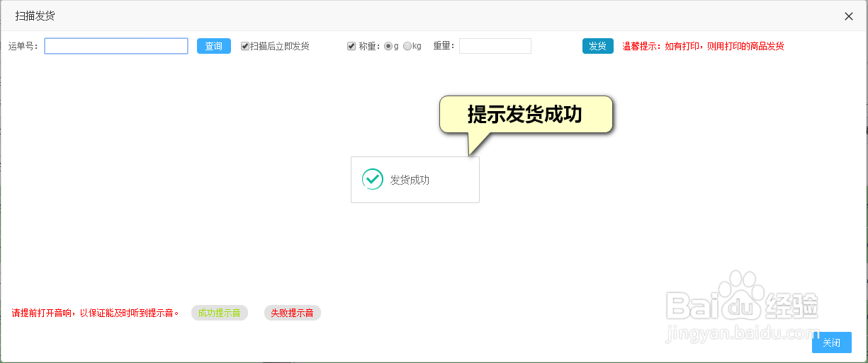Play the 失败提示音 sound
This screenshot has height=363, width=868.
[292, 313]
